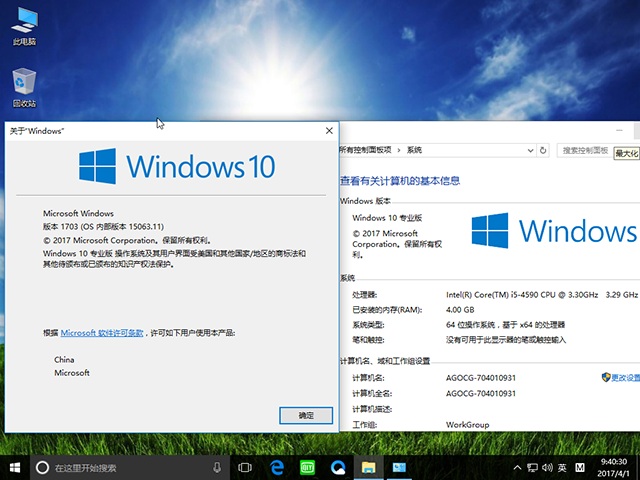640x480 pixels.
Task: Click the microphone icon in search box
Action: coord(217,467)
